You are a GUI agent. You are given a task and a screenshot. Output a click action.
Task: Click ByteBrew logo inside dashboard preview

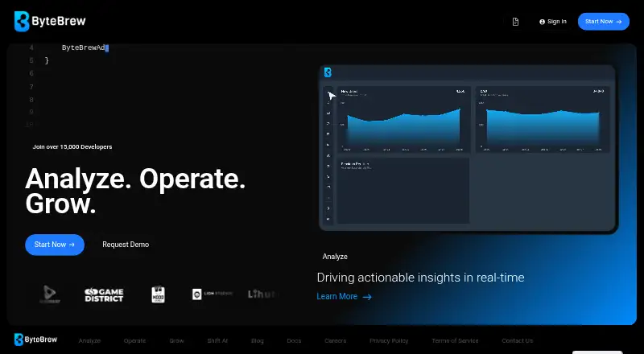[x=328, y=72]
